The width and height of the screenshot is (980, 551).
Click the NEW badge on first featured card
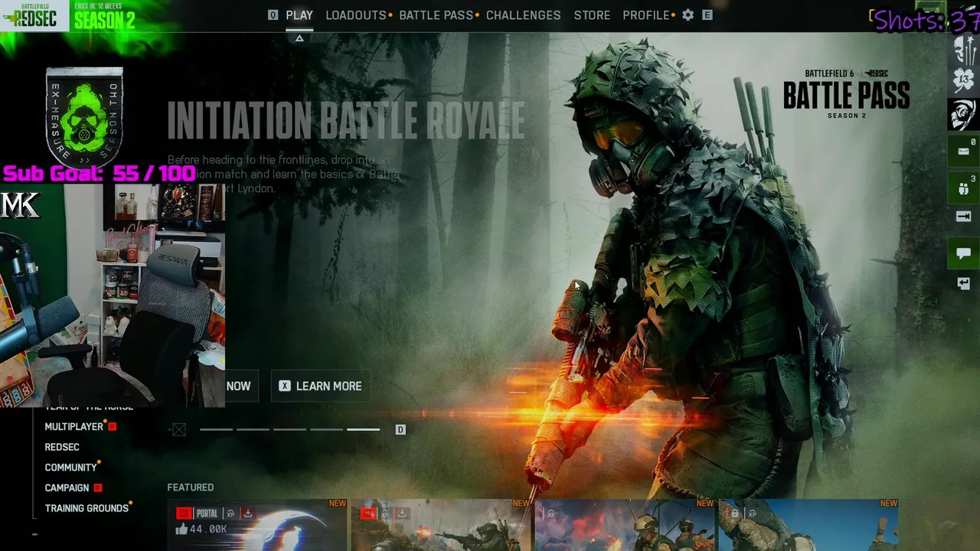coord(338,504)
